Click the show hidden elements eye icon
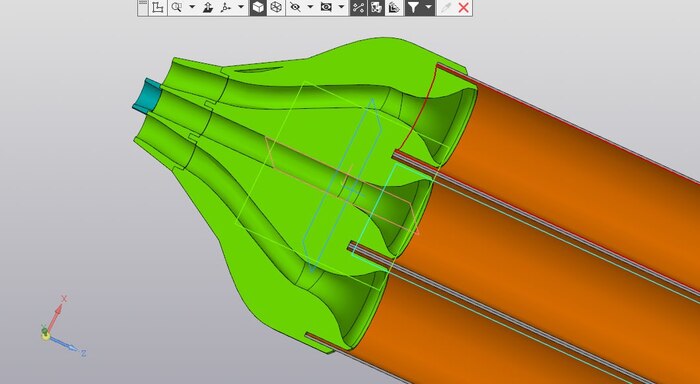This screenshot has height=384, width=700. click(326, 7)
